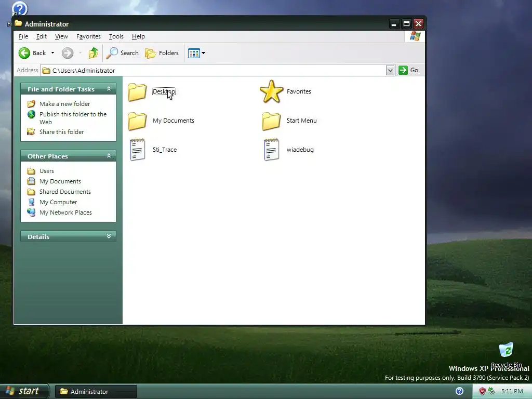The image size is (532, 399).
Task: Close the Administrator window
Action: 418,24
